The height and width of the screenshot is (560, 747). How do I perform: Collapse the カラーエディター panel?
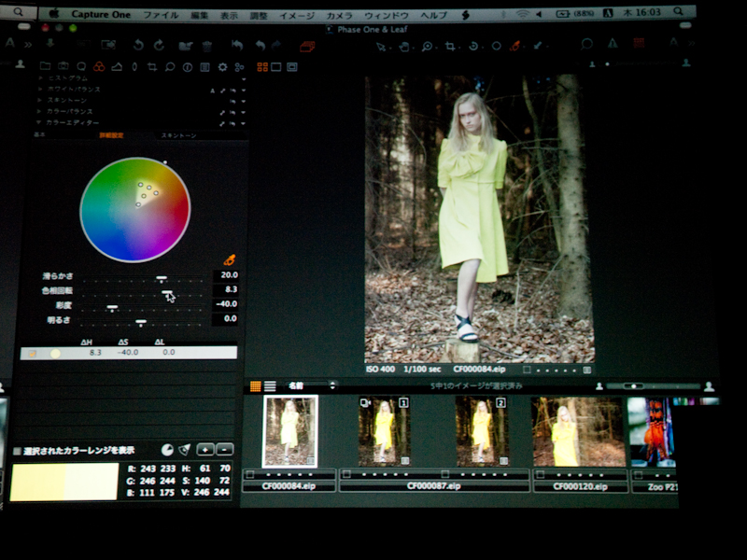tap(39, 122)
